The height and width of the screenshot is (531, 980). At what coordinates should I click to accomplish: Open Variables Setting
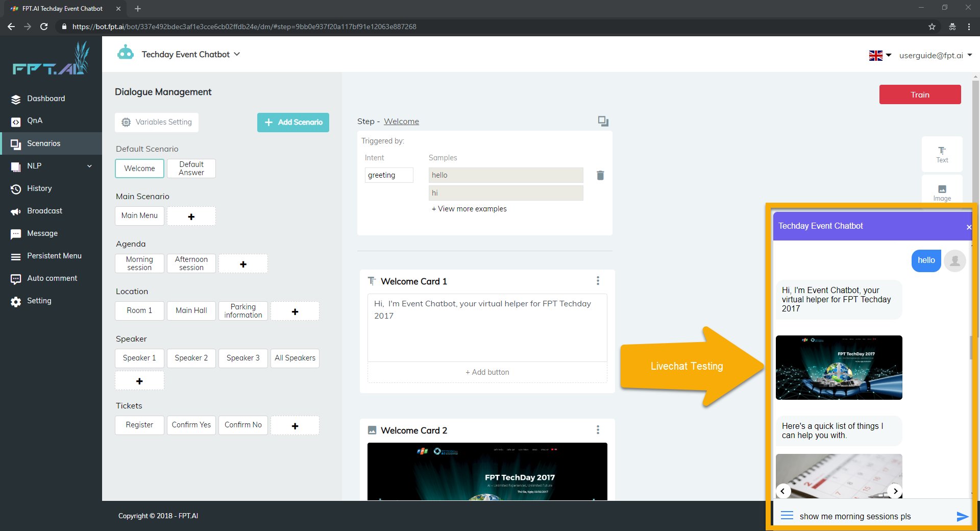157,122
